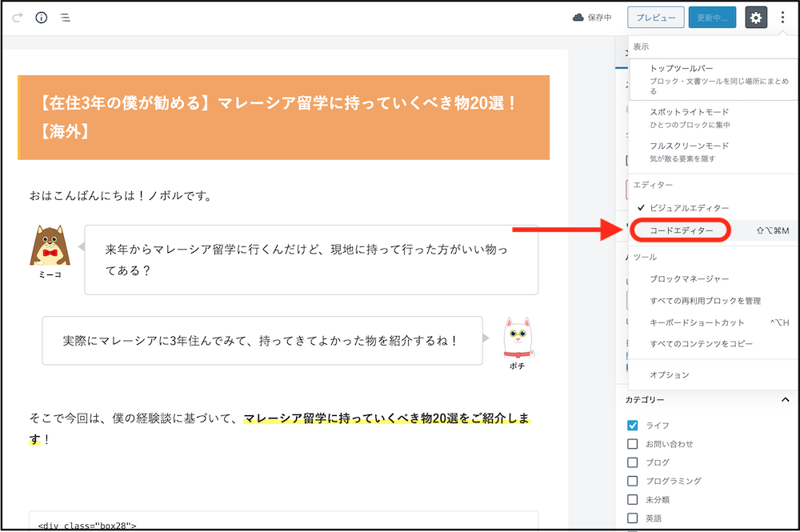Collapse the カテゴリー panel chevron
Image resolution: width=800 pixels, height=532 pixels.
(x=786, y=400)
